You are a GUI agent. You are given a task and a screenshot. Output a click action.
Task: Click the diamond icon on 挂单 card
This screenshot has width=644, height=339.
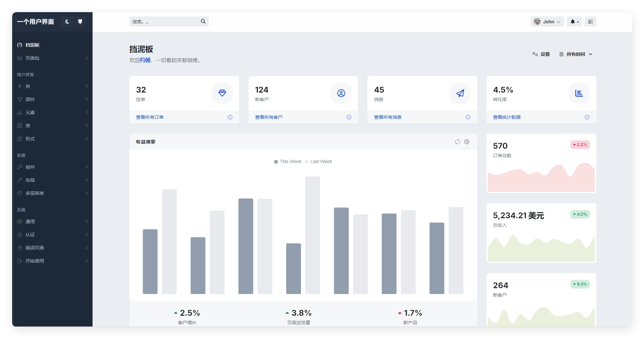[222, 93]
